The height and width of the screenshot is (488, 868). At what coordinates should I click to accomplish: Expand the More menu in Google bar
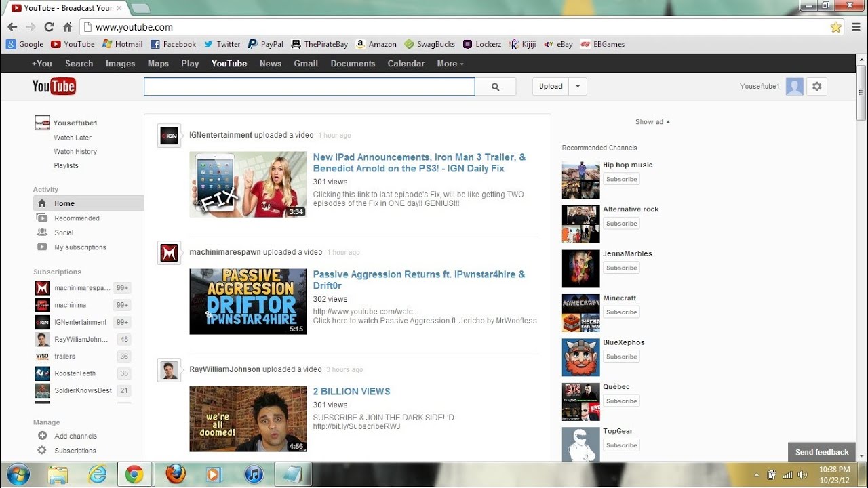[450, 64]
